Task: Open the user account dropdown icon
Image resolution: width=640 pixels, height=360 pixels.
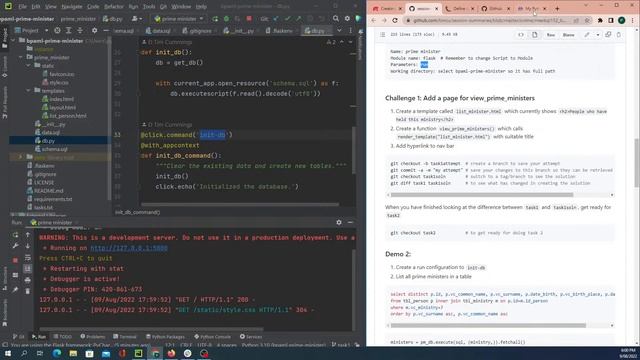Action: click(136, 19)
